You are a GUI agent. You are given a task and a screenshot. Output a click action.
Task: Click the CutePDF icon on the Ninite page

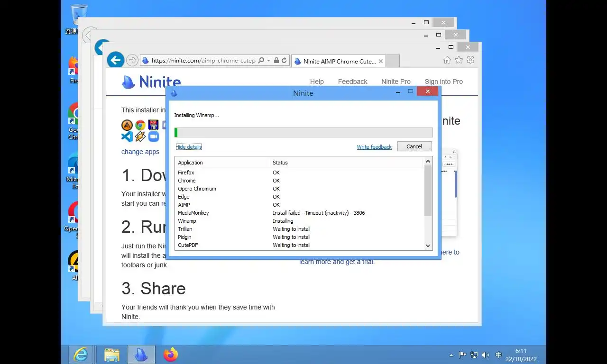[153, 125]
